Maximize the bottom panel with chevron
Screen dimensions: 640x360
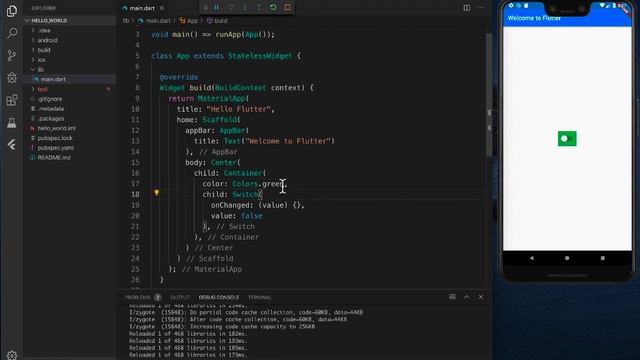click(x=467, y=297)
